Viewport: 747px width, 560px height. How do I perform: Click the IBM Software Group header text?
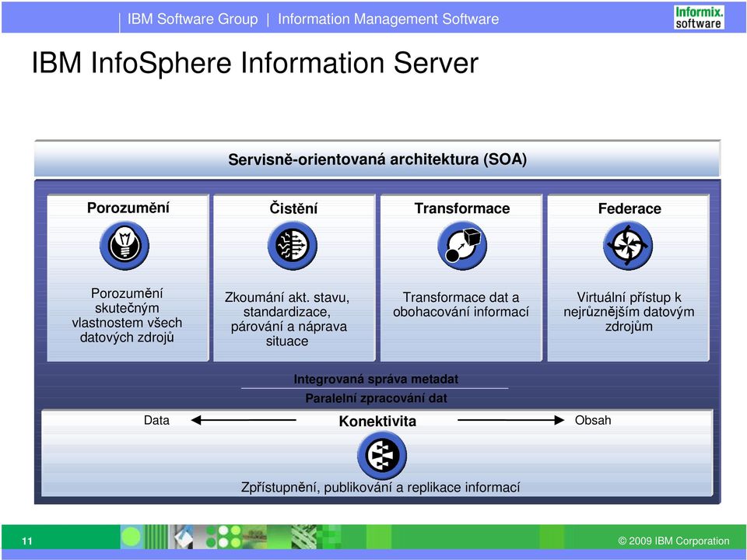(192, 19)
